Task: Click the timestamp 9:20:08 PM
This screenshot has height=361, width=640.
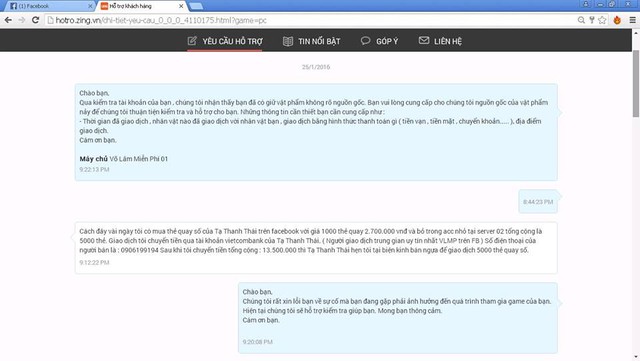Action: [x=258, y=342]
